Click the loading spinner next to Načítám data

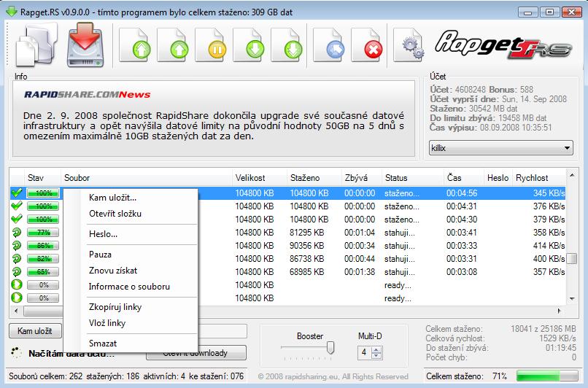tap(16, 353)
